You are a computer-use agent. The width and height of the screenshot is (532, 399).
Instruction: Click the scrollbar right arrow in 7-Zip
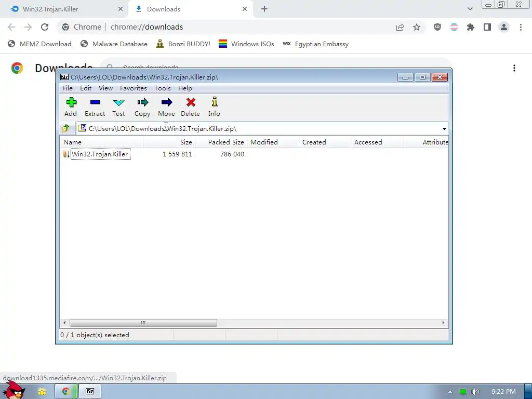click(x=443, y=323)
